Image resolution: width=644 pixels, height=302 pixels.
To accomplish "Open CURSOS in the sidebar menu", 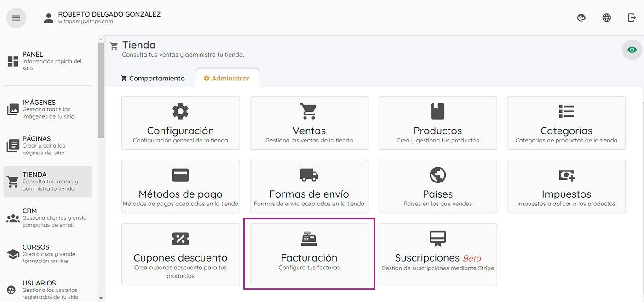I will [x=48, y=254].
